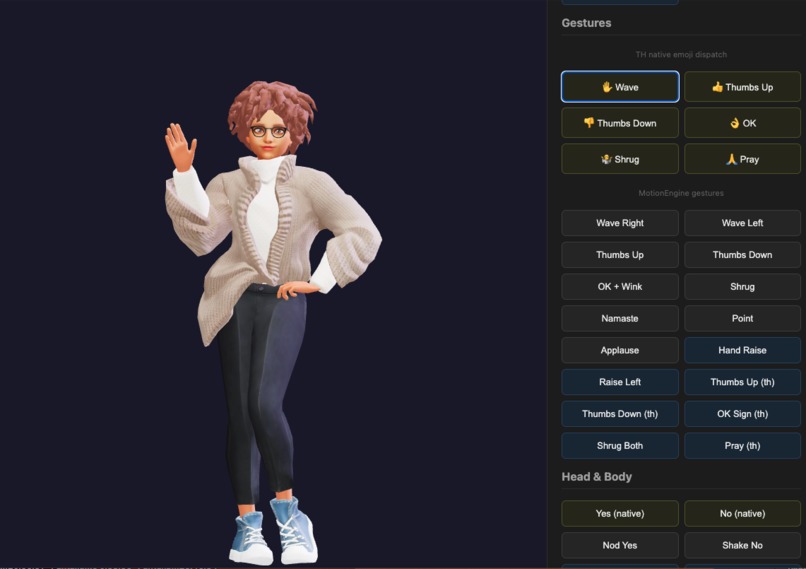Click plain Shrug in MotionEngine gestures
Image resolution: width=806 pixels, height=569 pixels.
click(x=742, y=287)
